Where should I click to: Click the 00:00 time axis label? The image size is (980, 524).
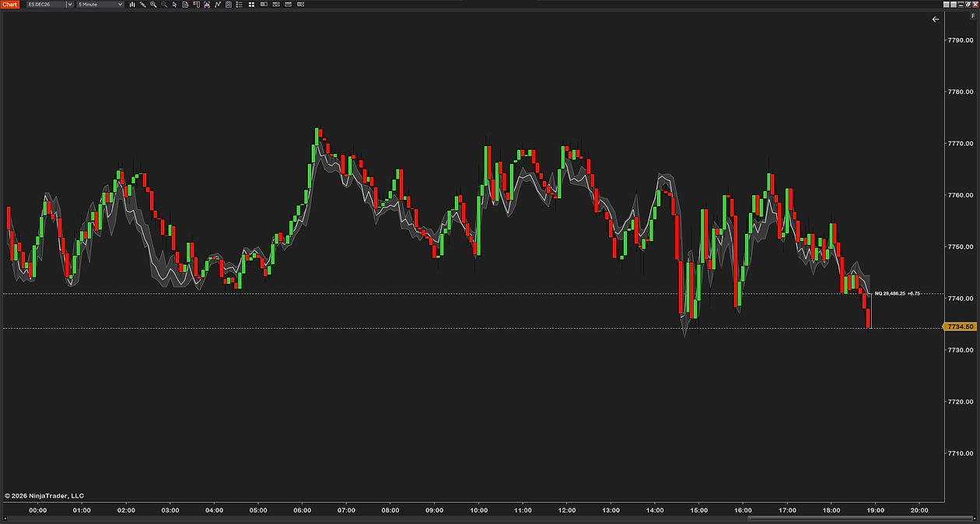pos(38,511)
